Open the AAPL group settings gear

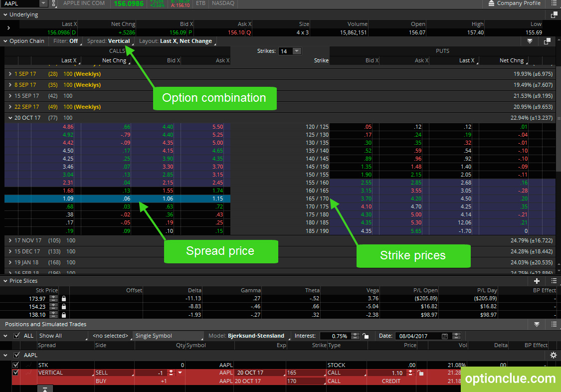(x=554, y=355)
